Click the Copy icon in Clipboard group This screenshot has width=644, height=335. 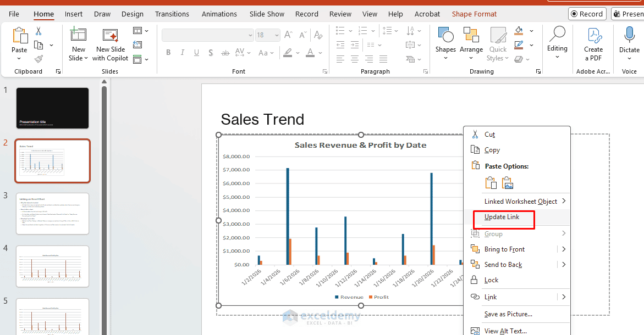pos(38,45)
